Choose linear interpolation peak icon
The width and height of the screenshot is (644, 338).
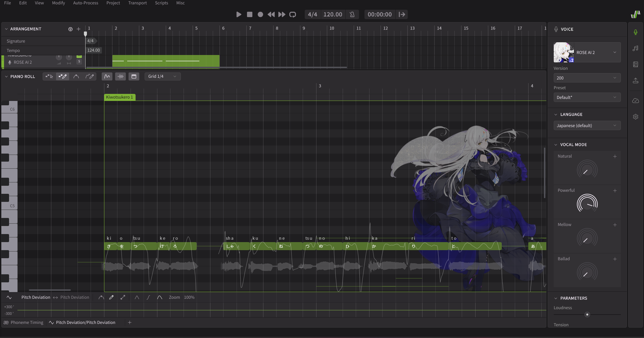click(x=137, y=297)
